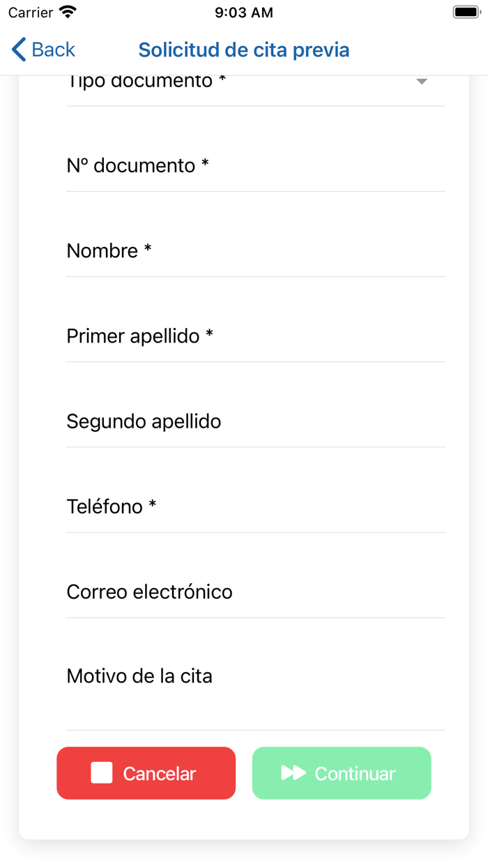Tap the Solicitud de cita previa title
Viewport: 488px width, 868px height.
pos(244,50)
